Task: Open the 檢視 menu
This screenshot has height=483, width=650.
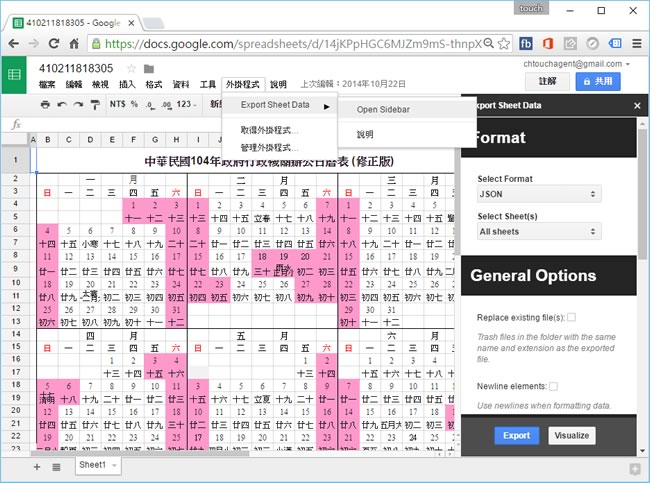Action: 100,85
